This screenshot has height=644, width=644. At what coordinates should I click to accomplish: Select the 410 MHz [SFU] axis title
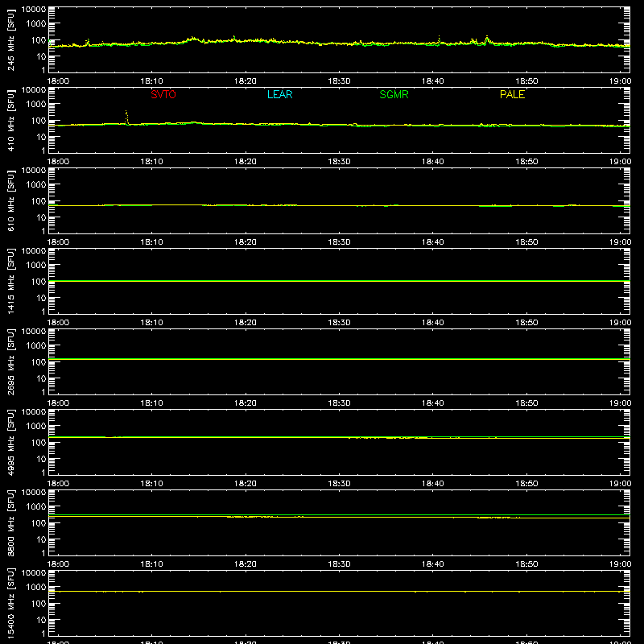pyautogui.click(x=10, y=120)
